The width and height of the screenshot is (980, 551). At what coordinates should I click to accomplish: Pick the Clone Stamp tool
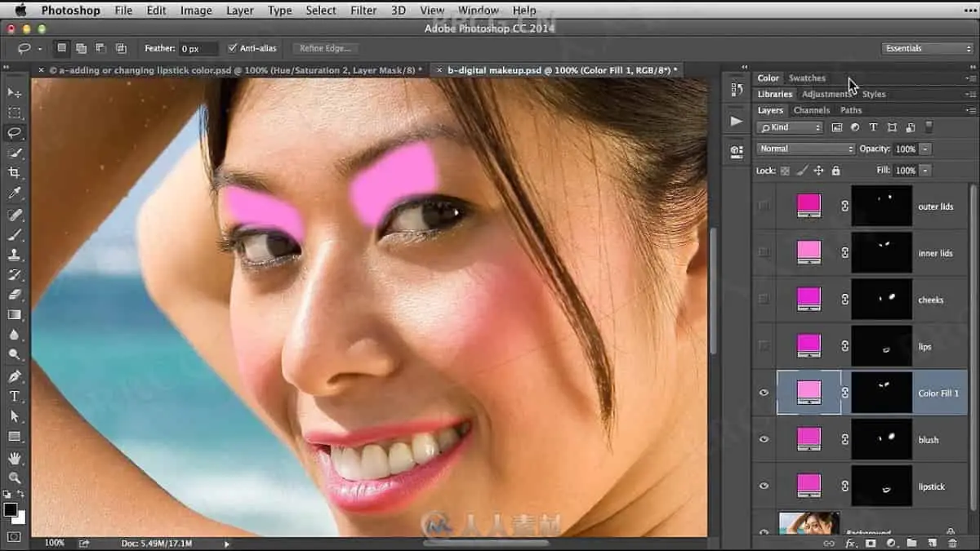coord(14,255)
